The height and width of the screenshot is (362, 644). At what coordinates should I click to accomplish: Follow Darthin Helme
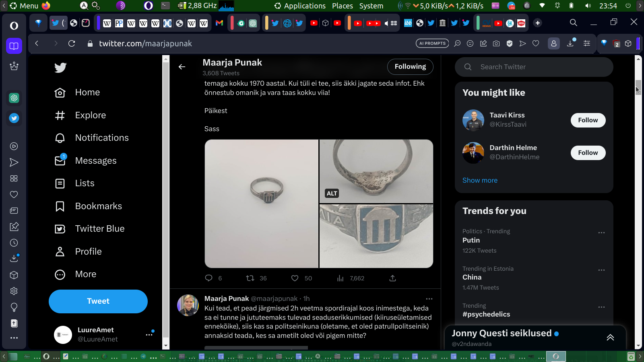pyautogui.click(x=588, y=153)
